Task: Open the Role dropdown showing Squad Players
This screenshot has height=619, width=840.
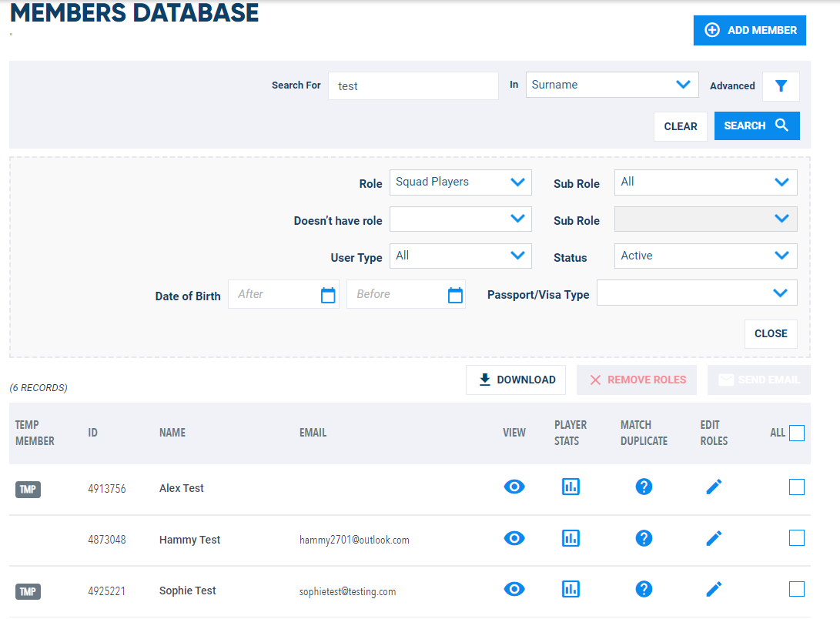Action: coord(460,182)
